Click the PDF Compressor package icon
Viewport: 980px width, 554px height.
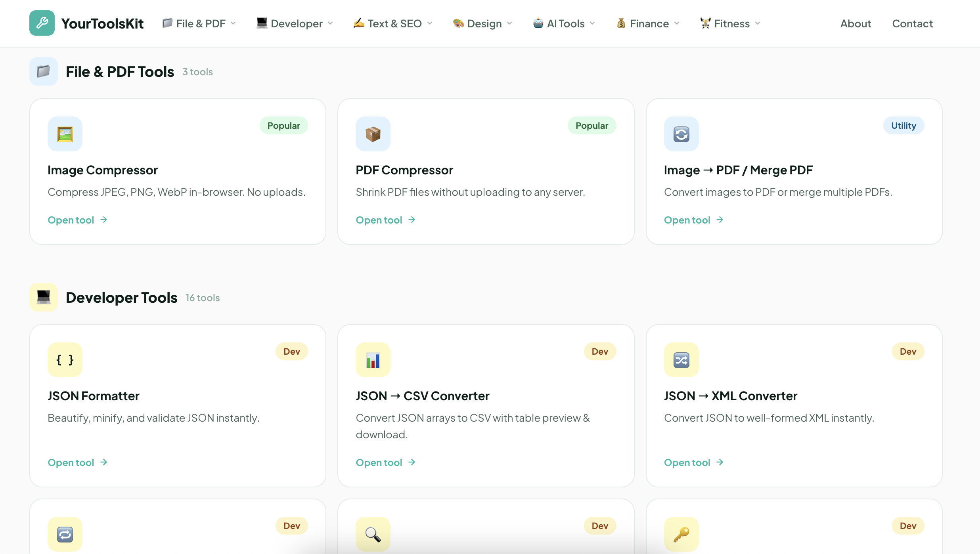[373, 134]
